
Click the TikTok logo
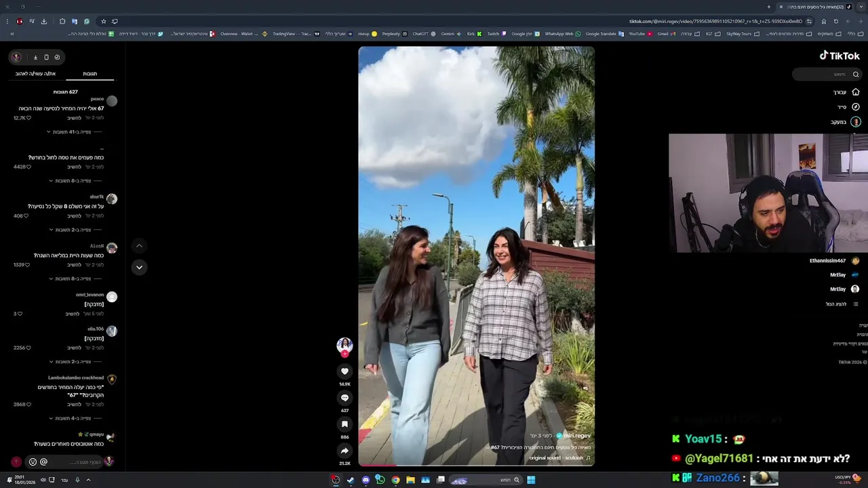click(840, 56)
